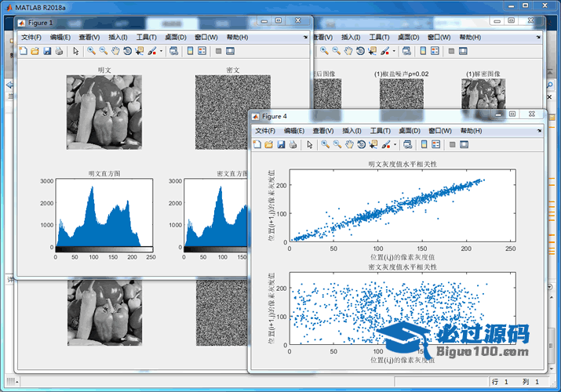This screenshot has height=392, width=561.
Task: Select Zoom Out tool in Figure 4 toolbar
Action: coord(337,144)
